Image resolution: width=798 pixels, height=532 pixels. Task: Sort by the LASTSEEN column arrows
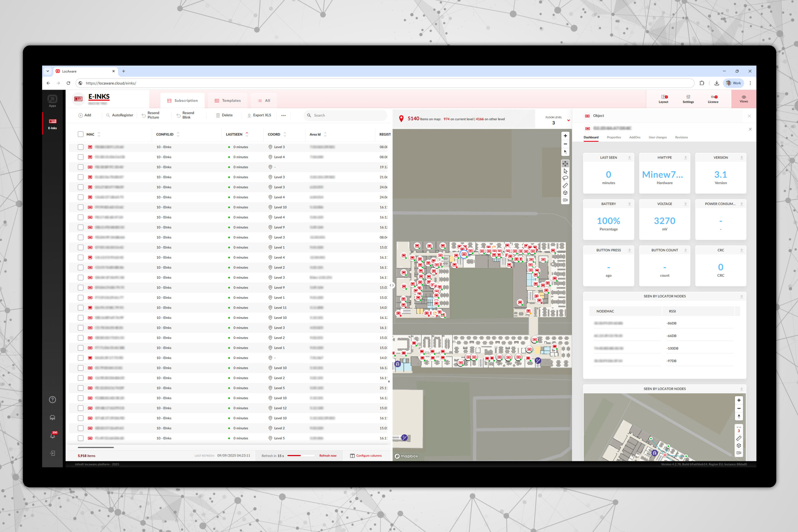click(247, 134)
